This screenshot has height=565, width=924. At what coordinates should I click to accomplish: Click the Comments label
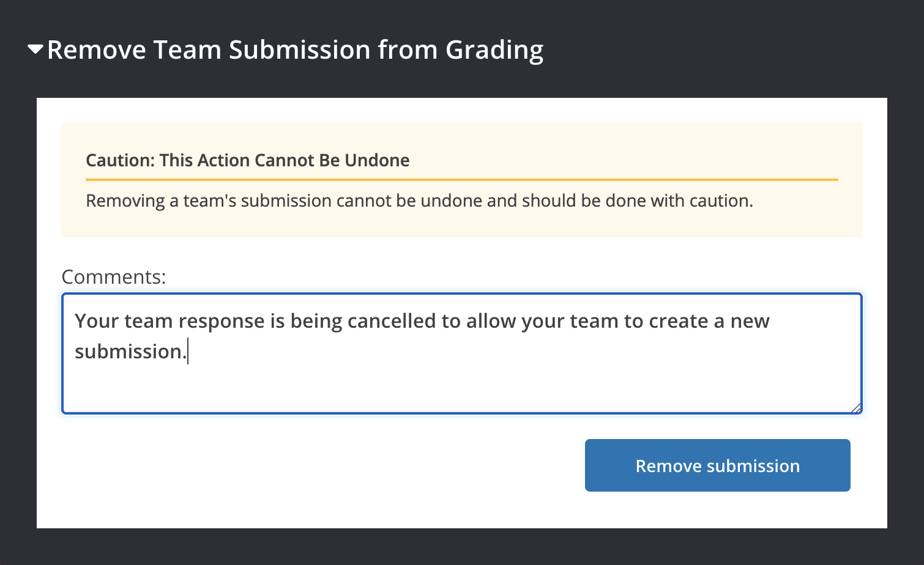tap(114, 277)
